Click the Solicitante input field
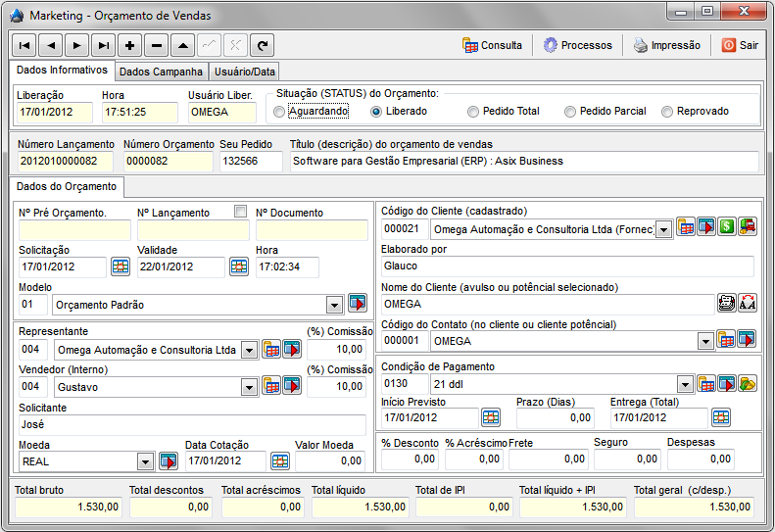This screenshot has width=775, height=532. pyautogui.click(x=191, y=424)
